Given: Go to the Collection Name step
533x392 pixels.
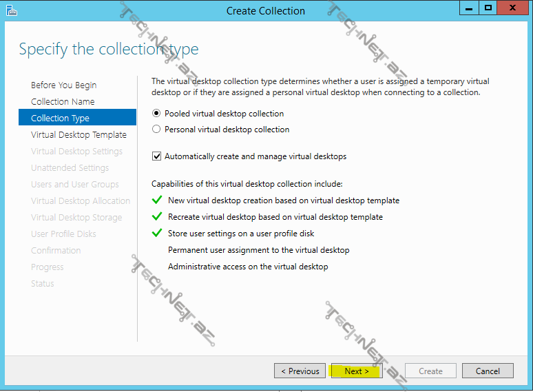Looking at the screenshot, I should point(63,102).
